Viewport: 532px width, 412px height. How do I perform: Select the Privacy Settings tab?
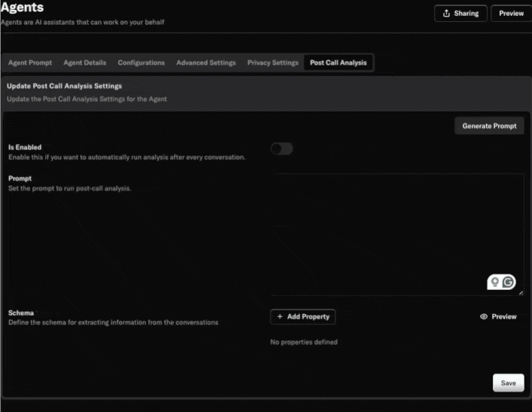pos(273,63)
